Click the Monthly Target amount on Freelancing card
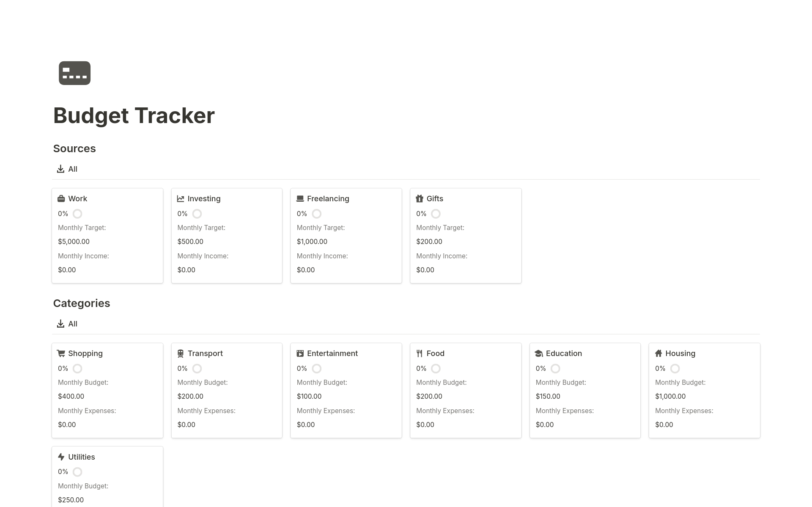The width and height of the screenshot is (812, 507). [312, 241]
